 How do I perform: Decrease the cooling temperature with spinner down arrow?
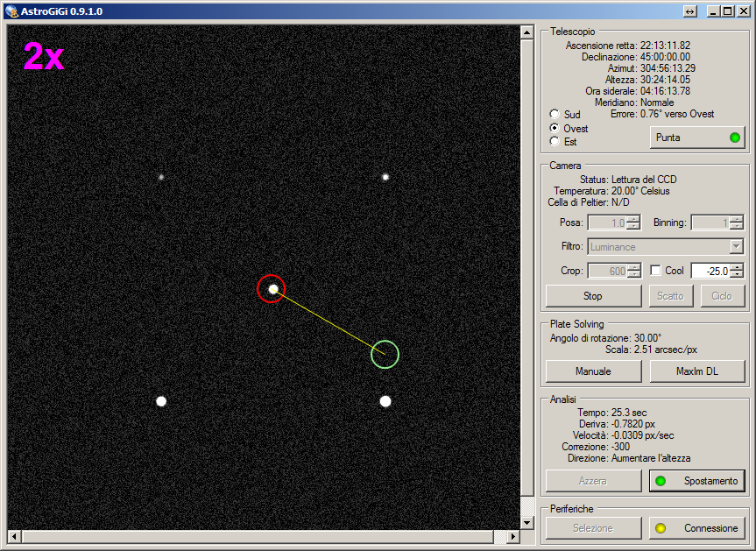(x=737, y=275)
